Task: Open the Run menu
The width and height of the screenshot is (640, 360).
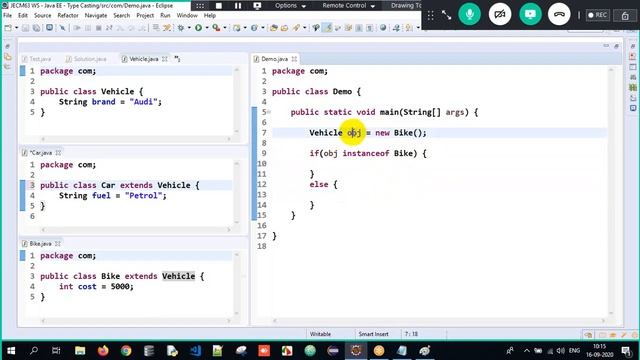Action: coord(165,16)
